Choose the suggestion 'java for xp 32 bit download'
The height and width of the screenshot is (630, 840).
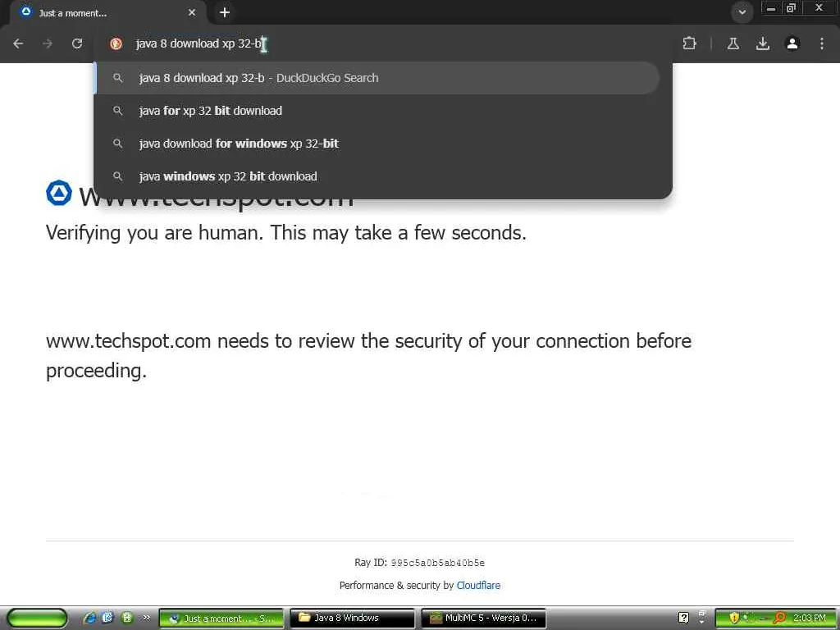pyautogui.click(x=377, y=111)
